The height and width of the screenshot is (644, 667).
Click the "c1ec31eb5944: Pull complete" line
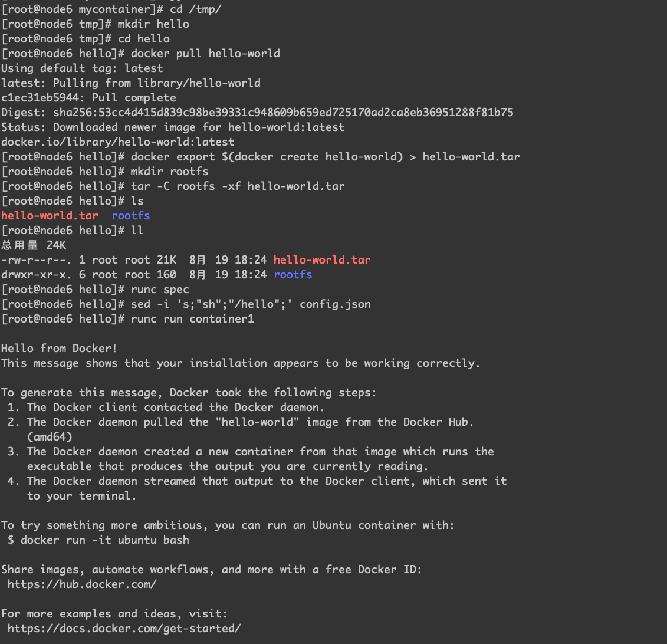pos(88,98)
